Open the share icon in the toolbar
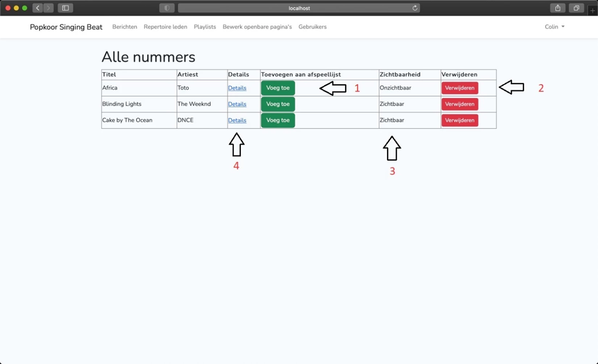598x364 pixels. (558, 8)
